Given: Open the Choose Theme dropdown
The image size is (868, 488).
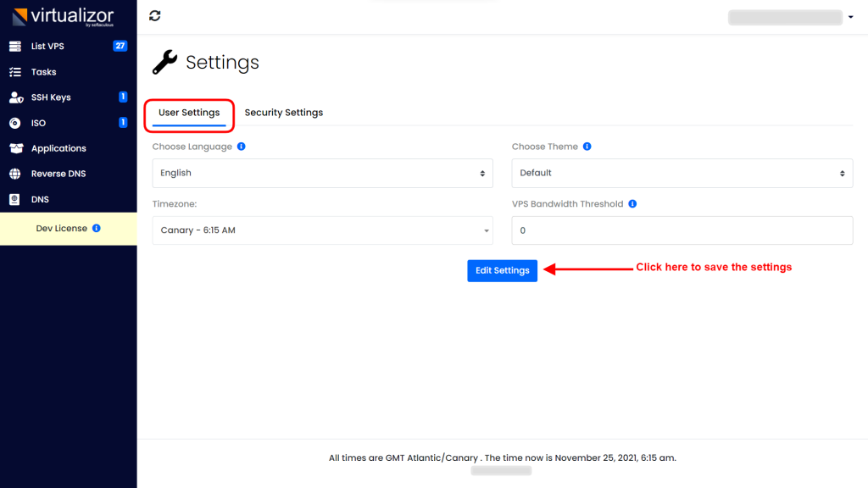Looking at the screenshot, I should click(x=682, y=173).
